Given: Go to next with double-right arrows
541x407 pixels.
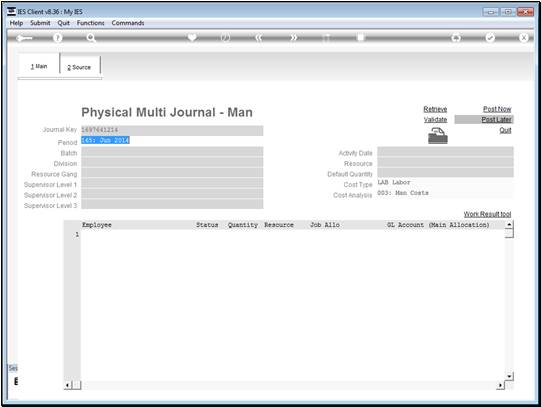Looking at the screenshot, I should [x=293, y=38].
